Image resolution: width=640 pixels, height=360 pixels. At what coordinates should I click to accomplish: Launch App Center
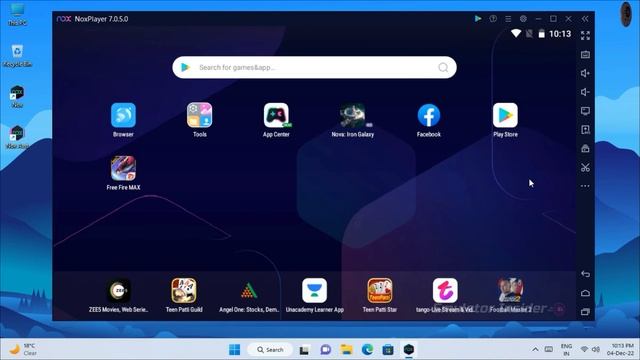click(276, 116)
